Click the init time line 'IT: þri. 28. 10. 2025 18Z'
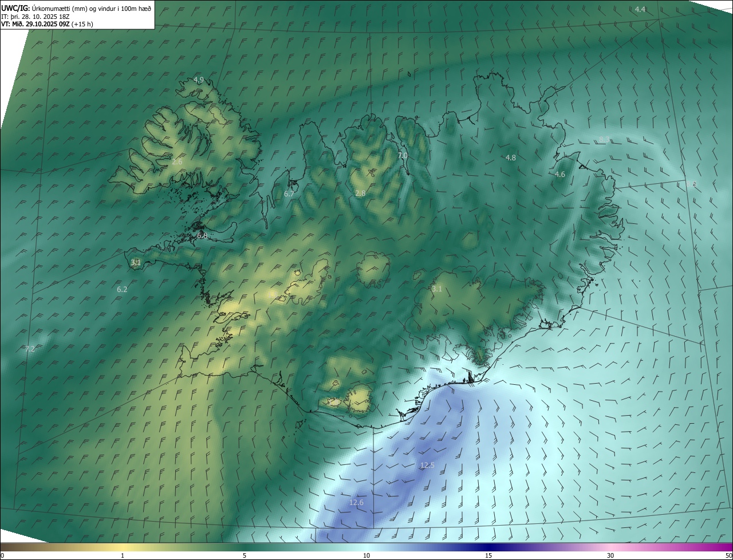Viewport: 733px width, 560px height. click(x=36, y=17)
